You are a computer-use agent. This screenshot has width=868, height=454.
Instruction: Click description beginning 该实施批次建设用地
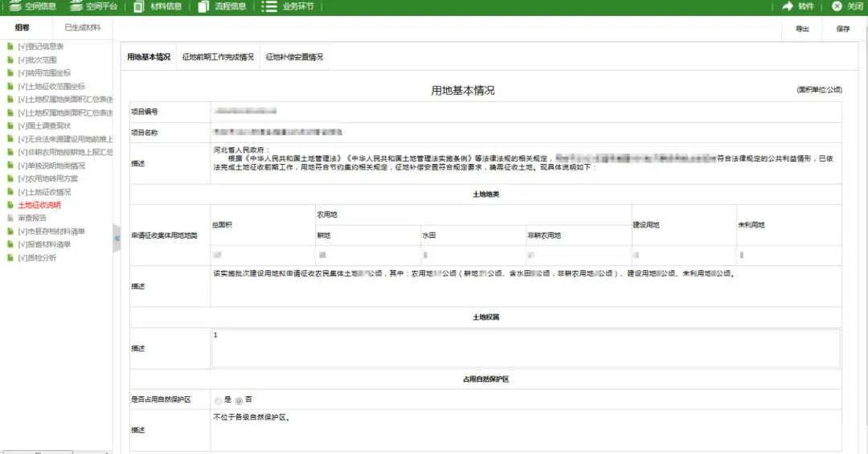pos(526,286)
